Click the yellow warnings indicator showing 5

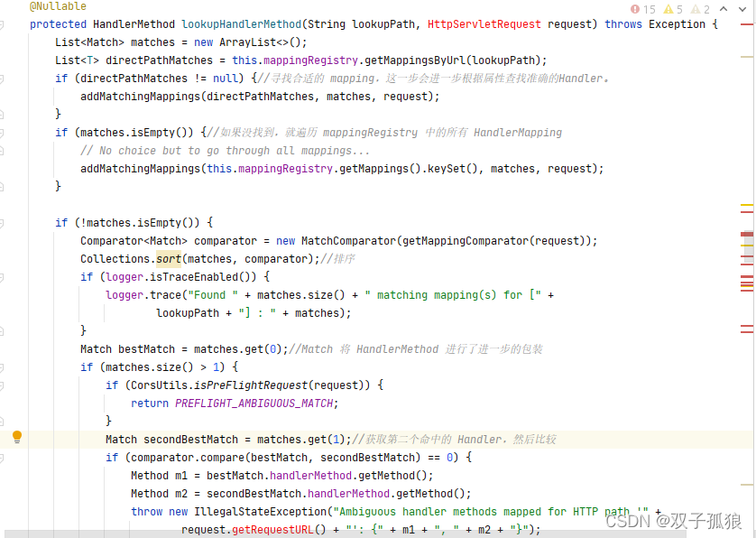(x=673, y=9)
